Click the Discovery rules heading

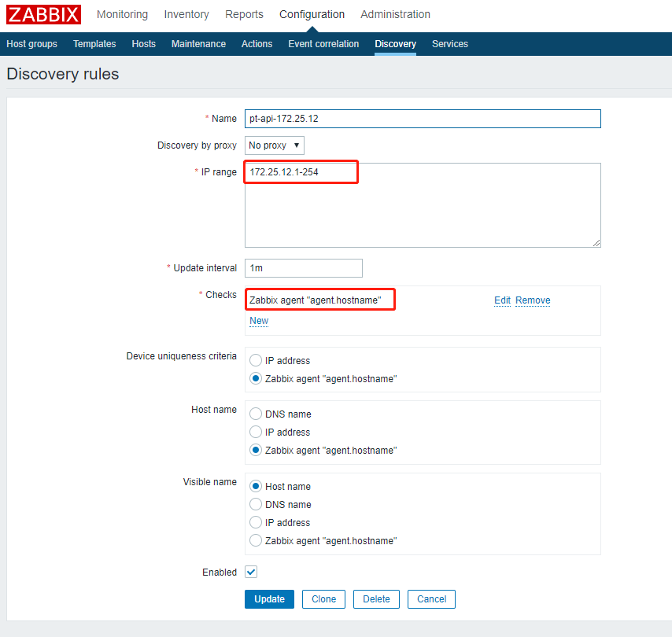tap(63, 74)
